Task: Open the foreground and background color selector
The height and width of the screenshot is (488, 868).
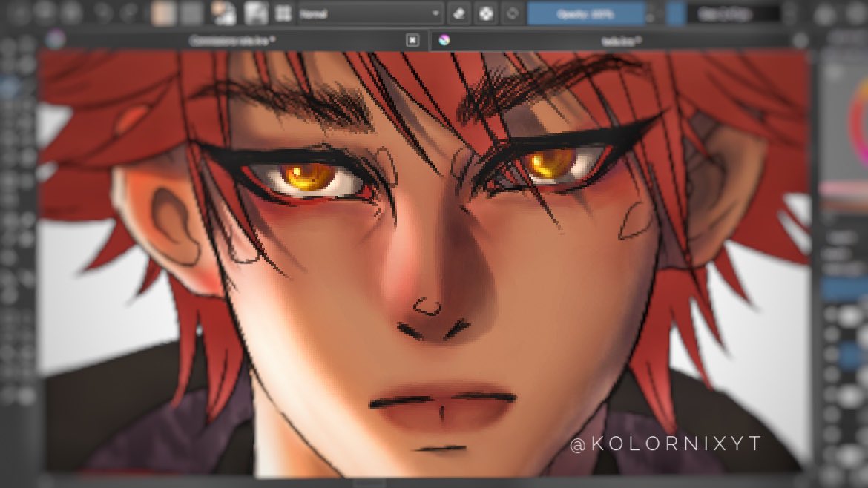Action: click(223, 13)
